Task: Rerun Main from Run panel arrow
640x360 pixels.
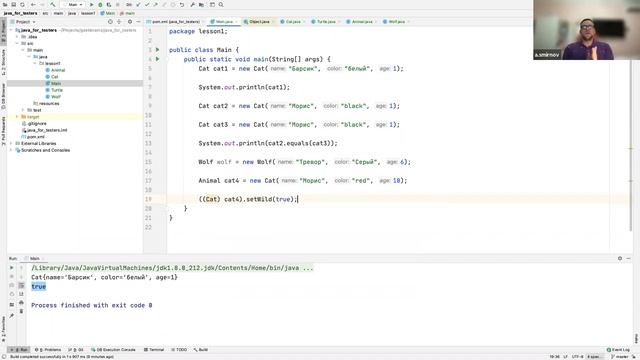Action: tap(11, 268)
